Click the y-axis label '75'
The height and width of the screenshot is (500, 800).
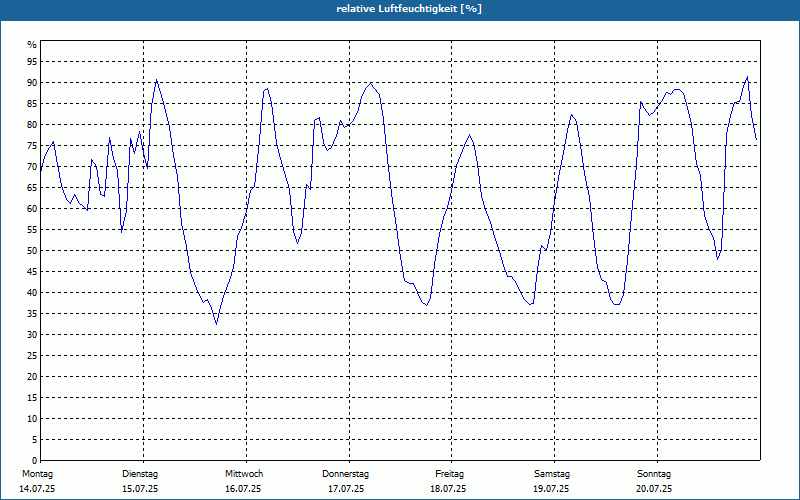32,146
